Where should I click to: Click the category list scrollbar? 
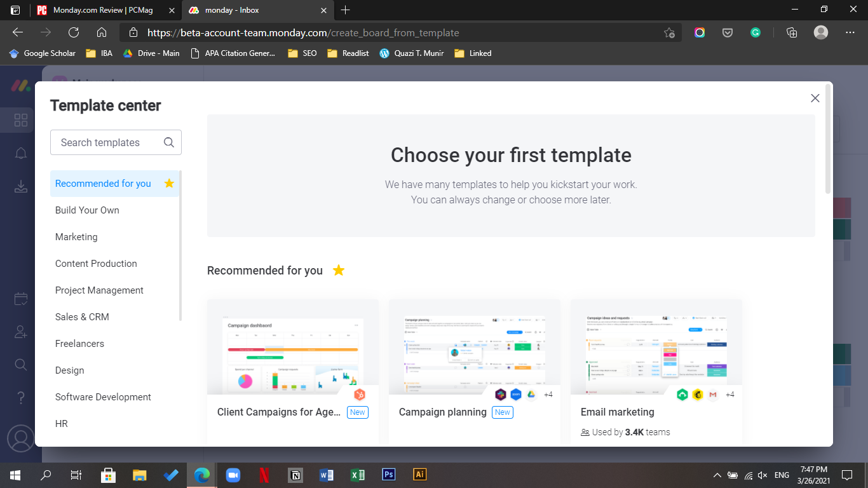181,245
